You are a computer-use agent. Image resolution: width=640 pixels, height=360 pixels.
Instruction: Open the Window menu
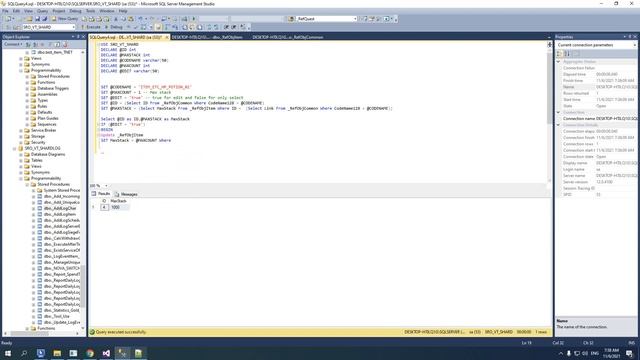click(x=107, y=11)
